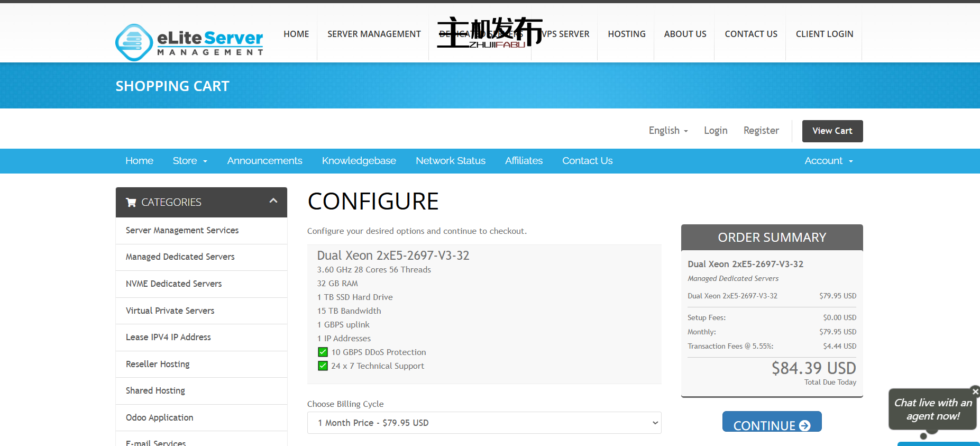Viewport: 980px width, 446px height.
Task: Toggle the 24 x 7 Technical Support checkbox
Action: [323, 366]
